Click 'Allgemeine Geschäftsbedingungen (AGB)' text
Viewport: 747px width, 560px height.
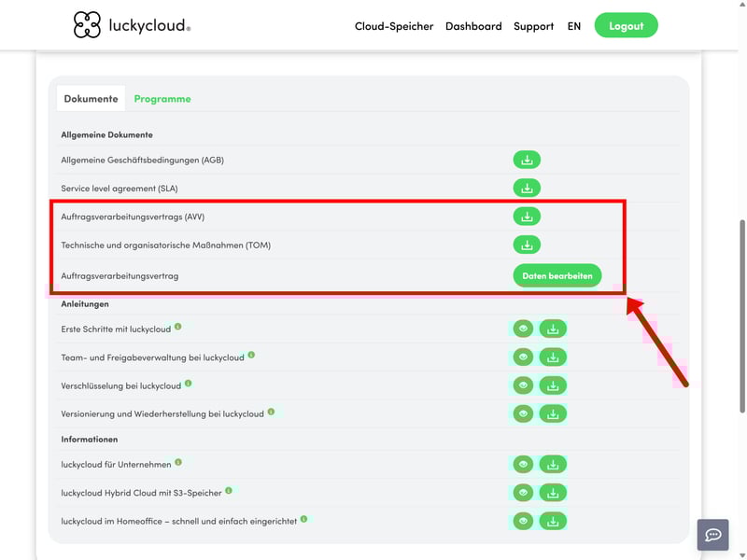(x=143, y=160)
